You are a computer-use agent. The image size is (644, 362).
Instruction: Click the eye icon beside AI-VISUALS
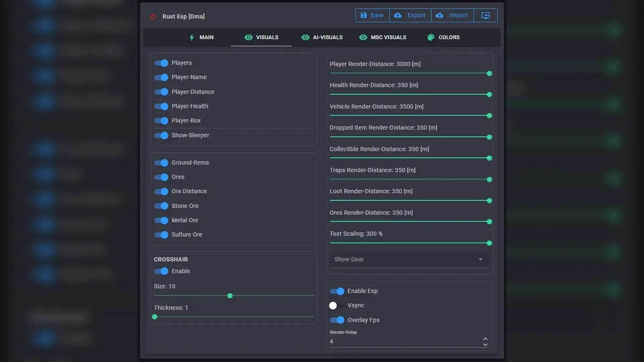[305, 38]
